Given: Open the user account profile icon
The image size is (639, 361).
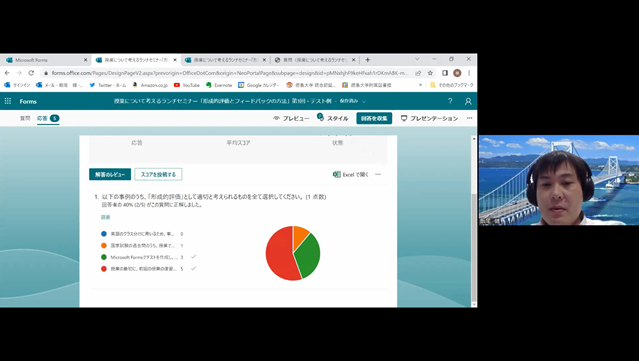Looking at the screenshot, I should 468,101.
